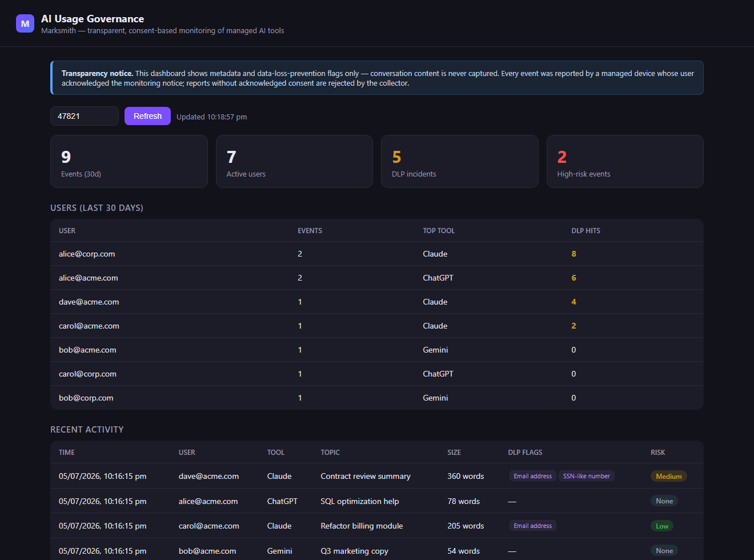Image resolution: width=754 pixels, height=560 pixels.
Task: Click the Low risk badge
Action: tap(662, 526)
